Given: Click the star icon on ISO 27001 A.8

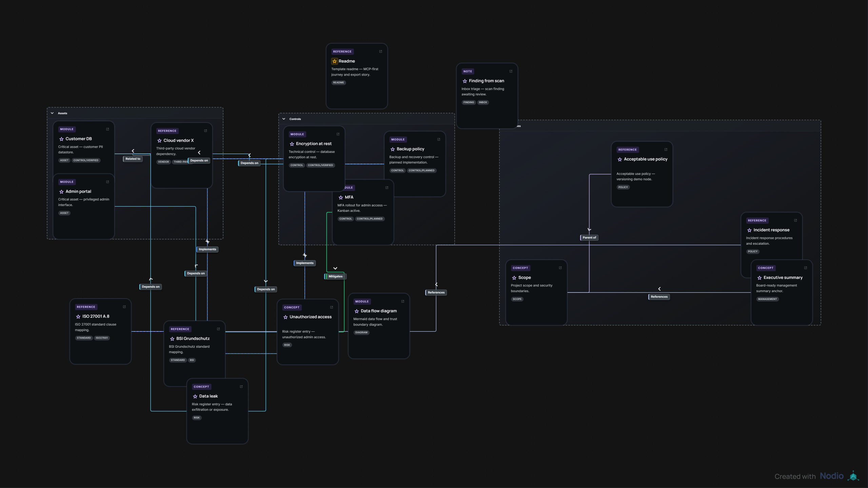Looking at the screenshot, I should coord(78,317).
